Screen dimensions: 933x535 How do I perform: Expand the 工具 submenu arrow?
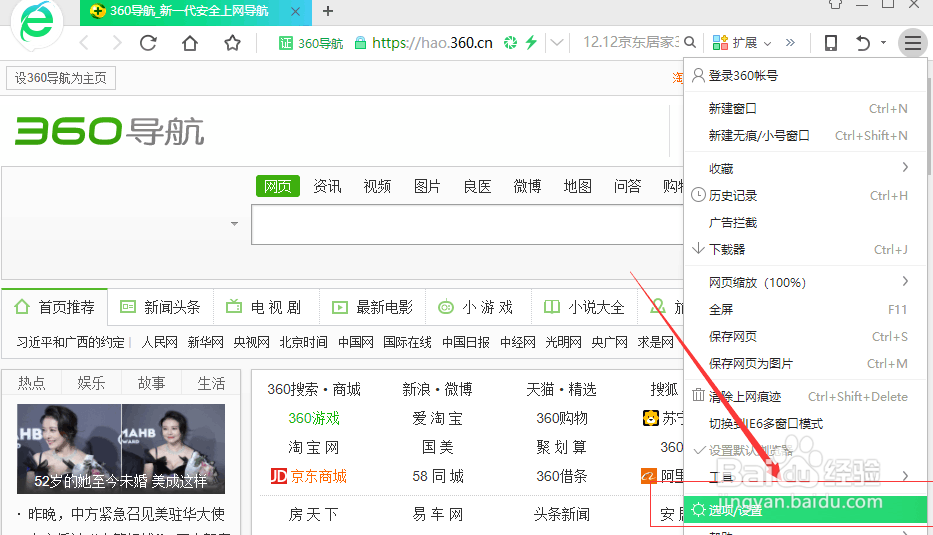point(905,475)
